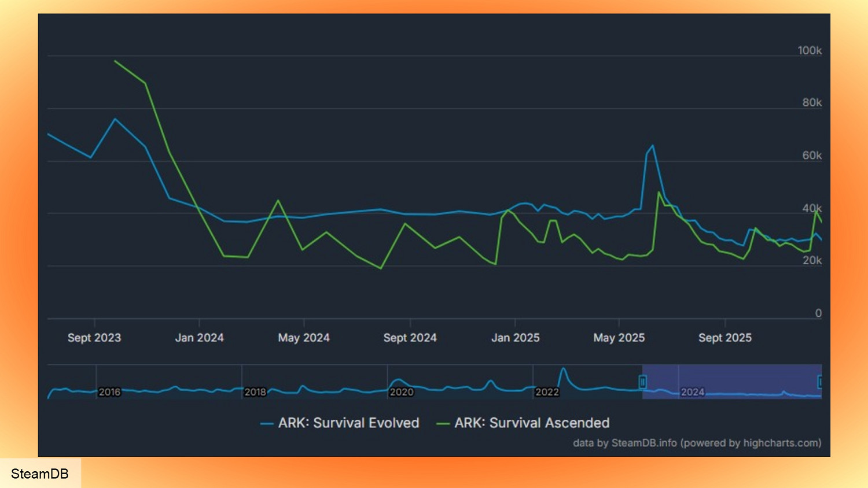
Task: Toggle the ARK: Survival Evolved legend entry
Action: pos(348,423)
